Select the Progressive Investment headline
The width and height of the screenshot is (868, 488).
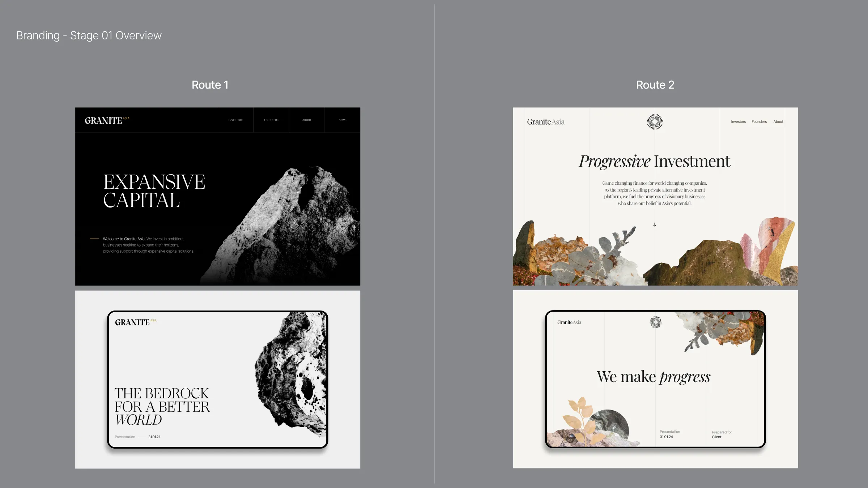click(x=655, y=161)
